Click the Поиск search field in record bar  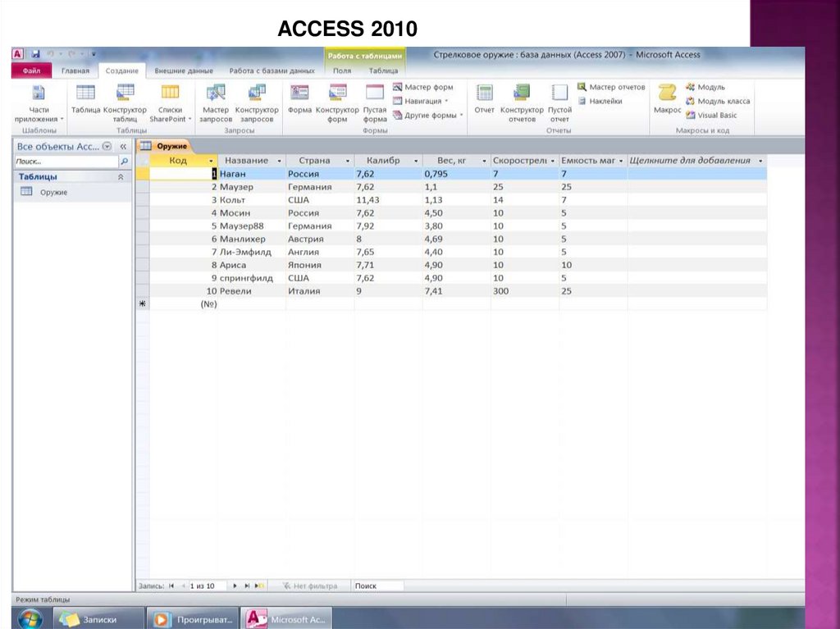[377, 586]
